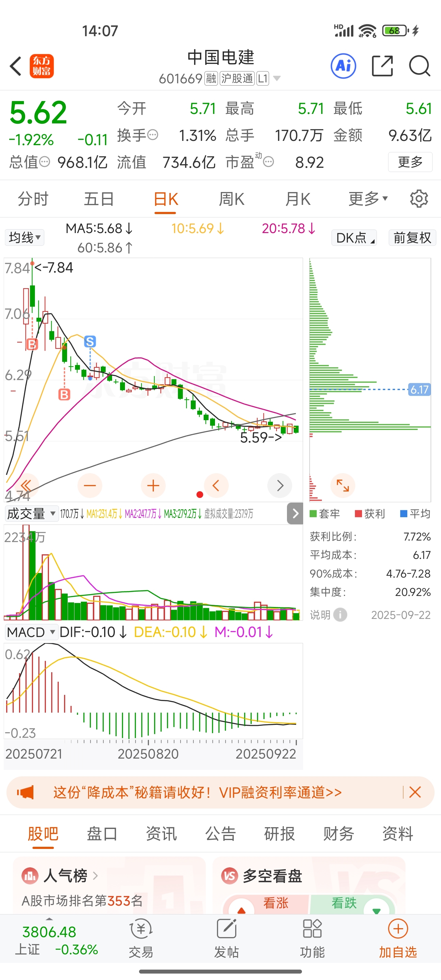Screen dimensions: 441x980
Task: Tap the share/export icon
Action: (x=382, y=66)
